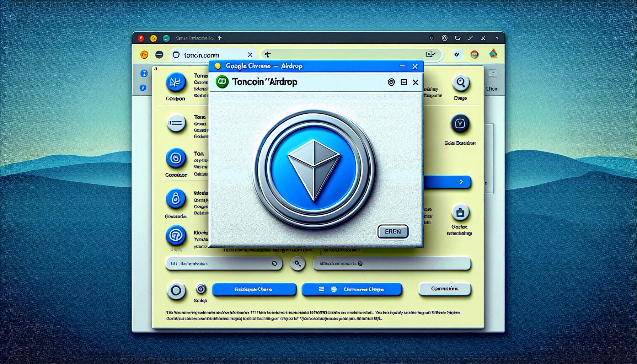Click the first Tonn entry title in the list

(x=201, y=75)
